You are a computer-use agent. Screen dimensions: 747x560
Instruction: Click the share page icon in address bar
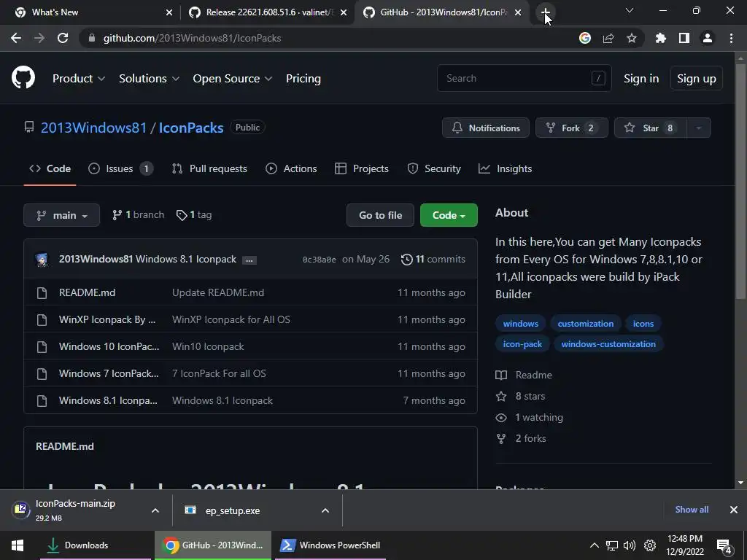(x=608, y=38)
